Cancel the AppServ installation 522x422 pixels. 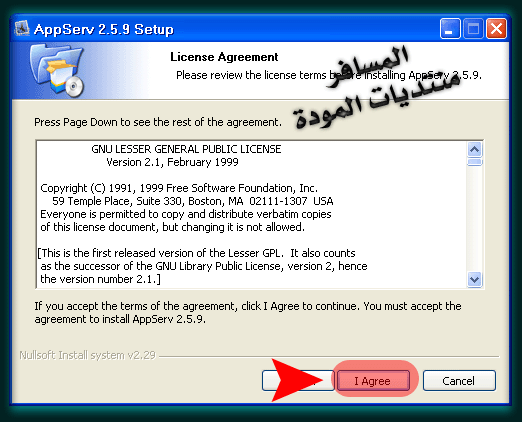(x=459, y=380)
